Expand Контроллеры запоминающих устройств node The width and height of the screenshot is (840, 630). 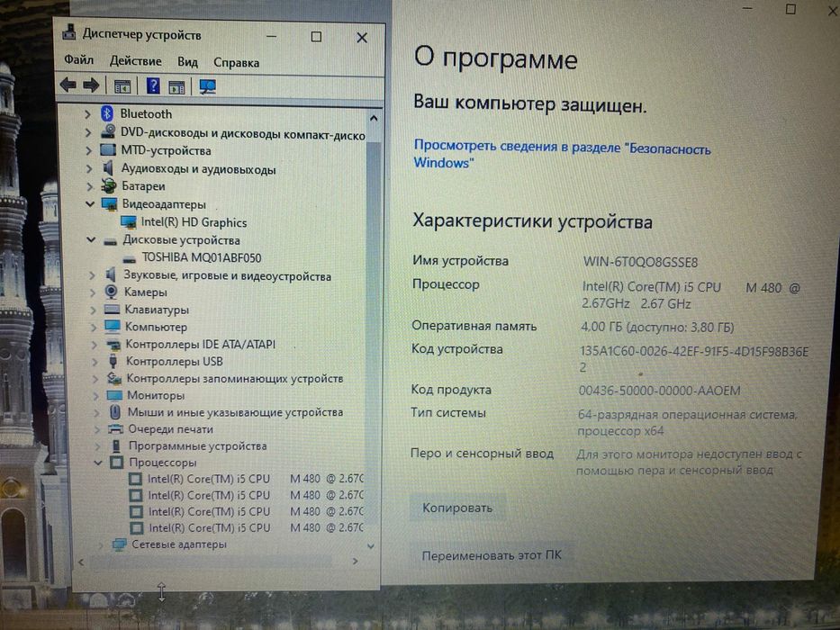tap(95, 379)
